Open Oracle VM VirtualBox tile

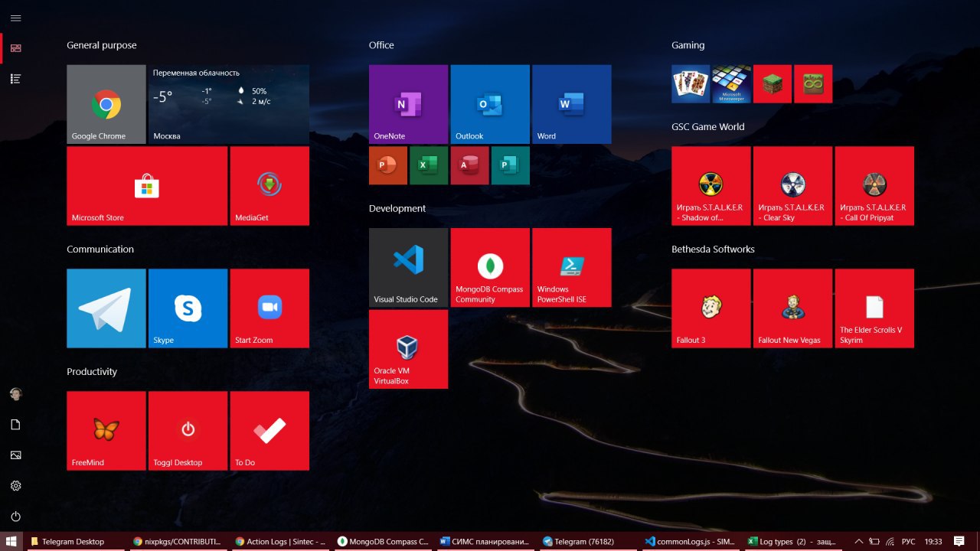pos(408,349)
